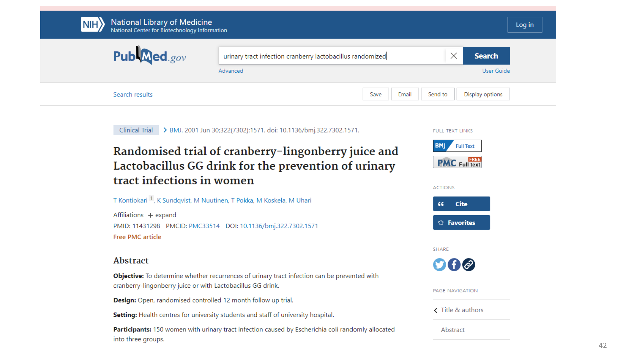The height and width of the screenshot is (362, 644).
Task: Clear the search field with X icon
Action: pyautogui.click(x=453, y=56)
